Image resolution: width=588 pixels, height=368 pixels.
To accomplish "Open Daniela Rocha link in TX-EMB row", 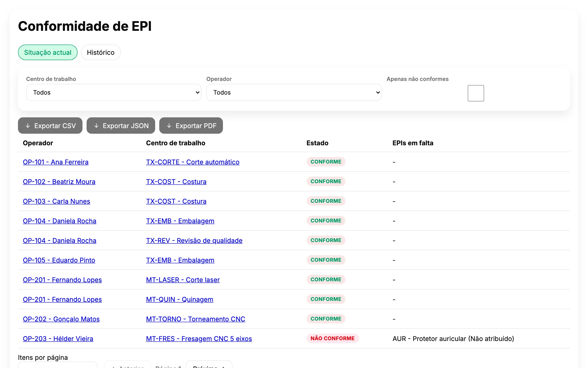I will point(60,221).
